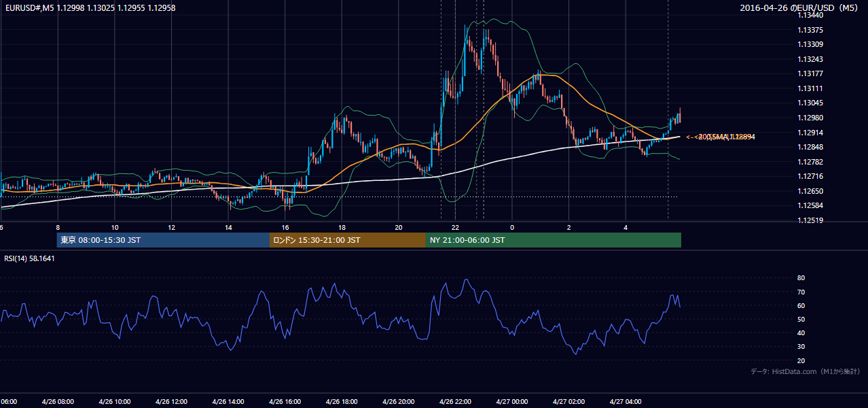The height and width of the screenshot is (408, 868).
Task: Click the 4/26 10:00 date label
Action: (x=114, y=401)
